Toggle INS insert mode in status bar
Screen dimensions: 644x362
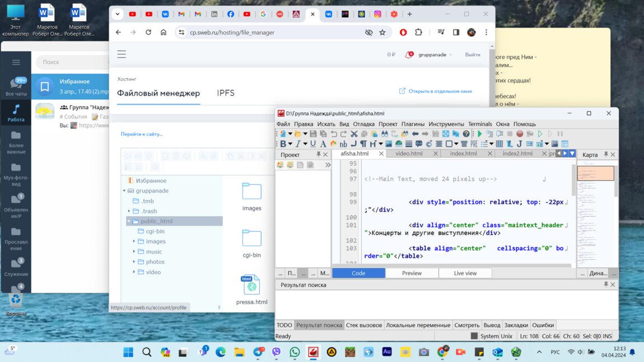pyautogui.click(x=607, y=336)
